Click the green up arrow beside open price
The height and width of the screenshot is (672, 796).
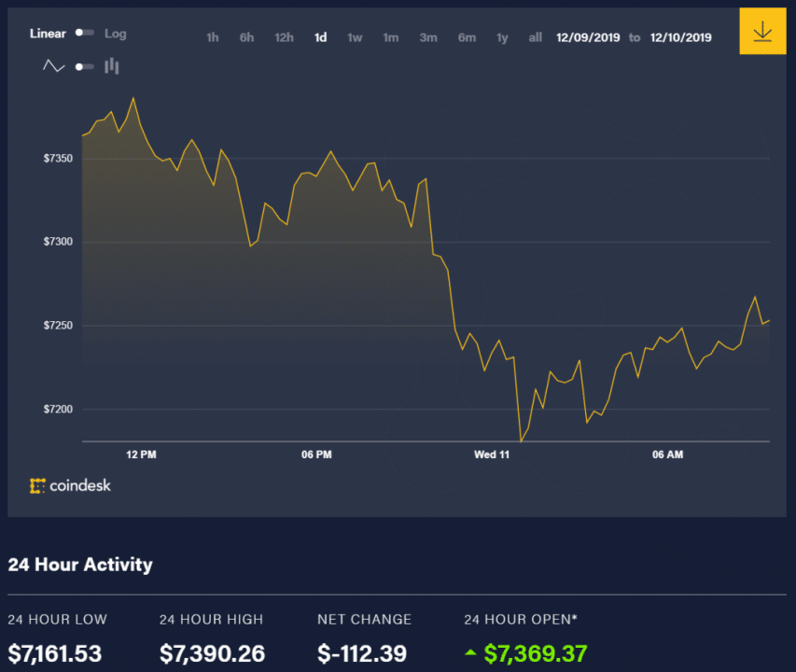pos(470,652)
